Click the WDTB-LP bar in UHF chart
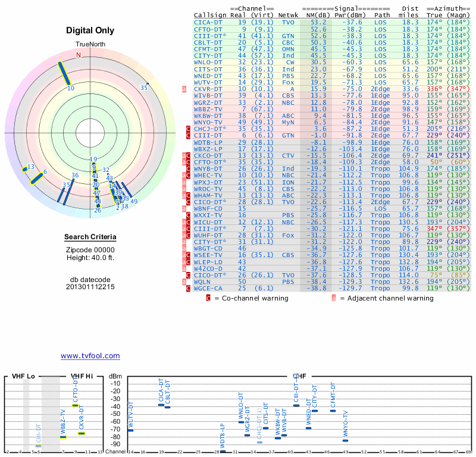 point(223,452)
